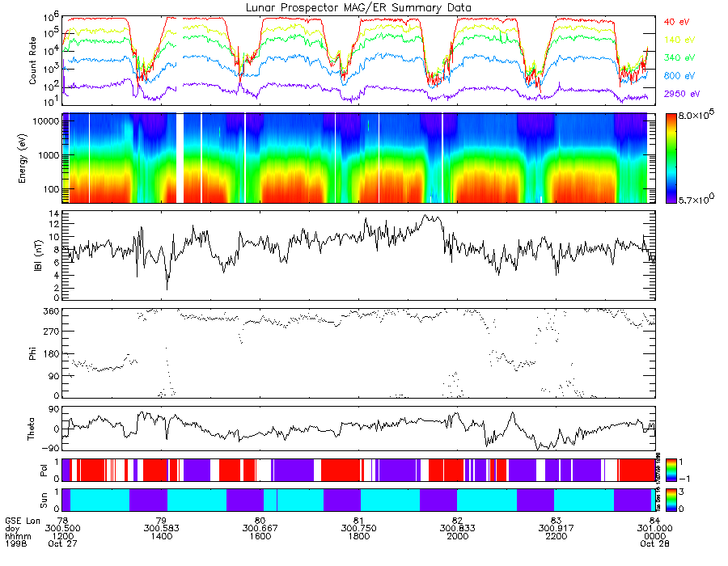Click the GSE Lon '79' tick label
Viewport: 728px width, 566px height.
point(161,521)
